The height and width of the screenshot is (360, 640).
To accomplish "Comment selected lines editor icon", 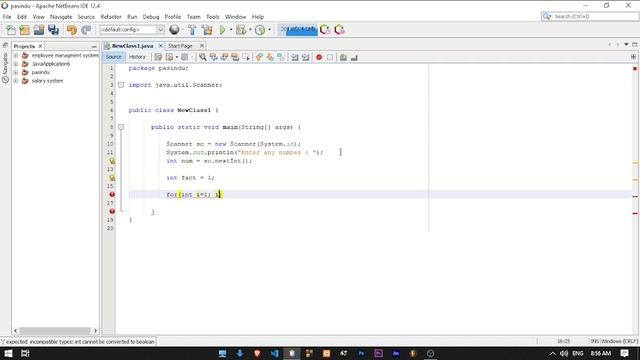I will pyautogui.click(x=343, y=58).
